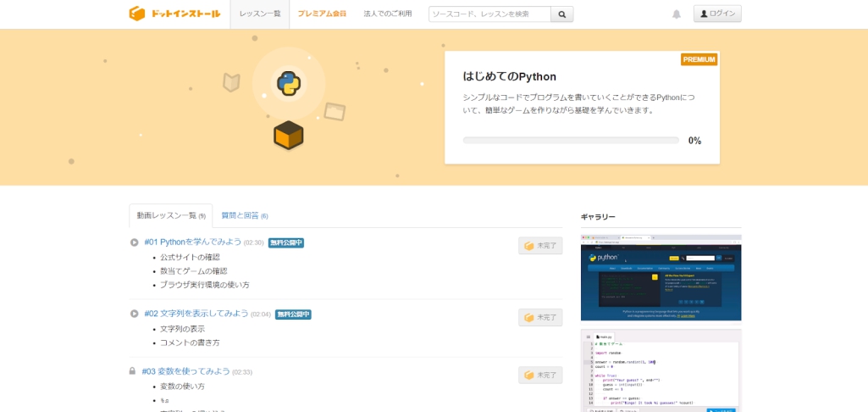
Task: Select the 動画レッスン一覧 tab
Action: coord(171,215)
